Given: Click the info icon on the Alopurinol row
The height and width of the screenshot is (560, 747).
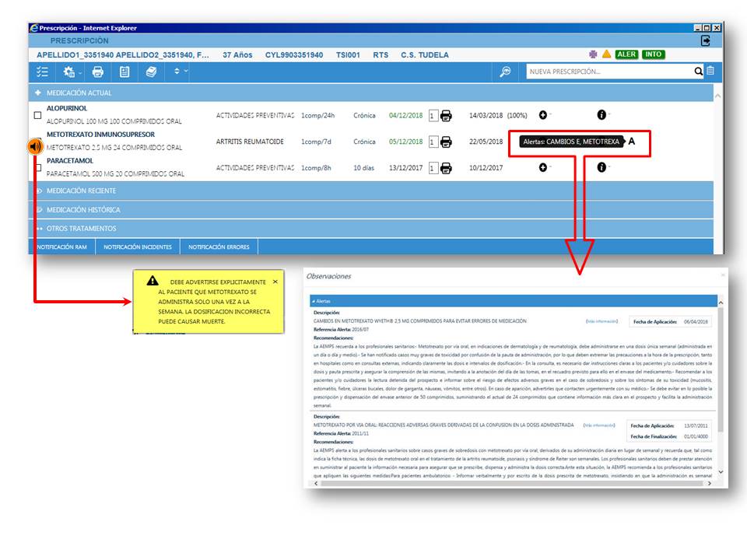Looking at the screenshot, I should (x=601, y=115).
